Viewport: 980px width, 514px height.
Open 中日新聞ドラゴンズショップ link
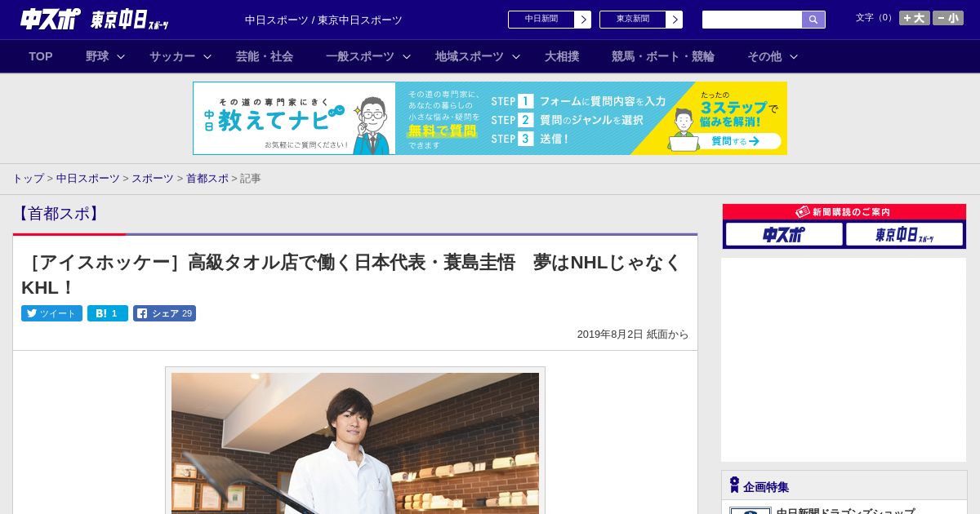[x=845, y=511]
